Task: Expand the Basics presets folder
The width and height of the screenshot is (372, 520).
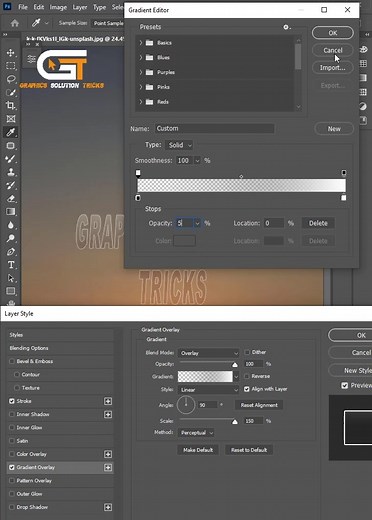Action: coord(141,43)
